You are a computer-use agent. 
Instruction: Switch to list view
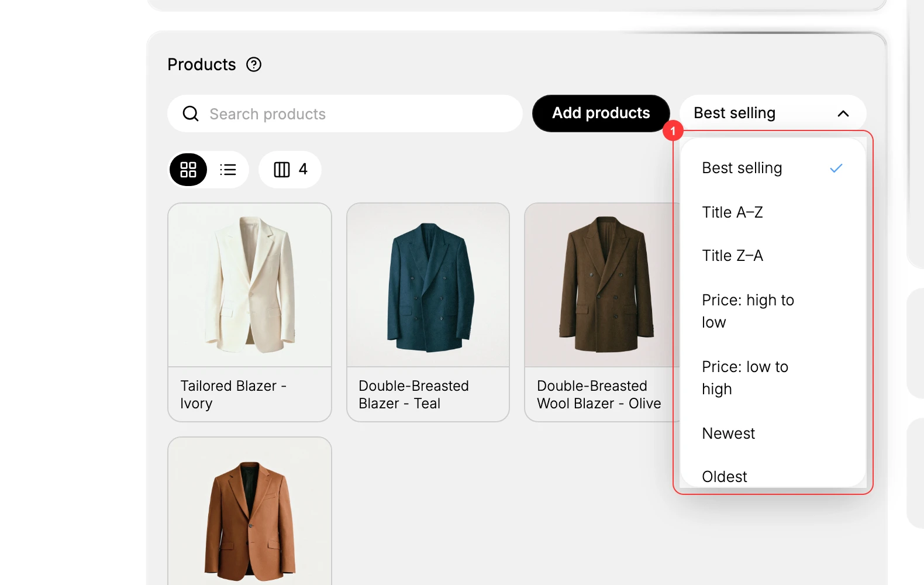pos(228,170)
